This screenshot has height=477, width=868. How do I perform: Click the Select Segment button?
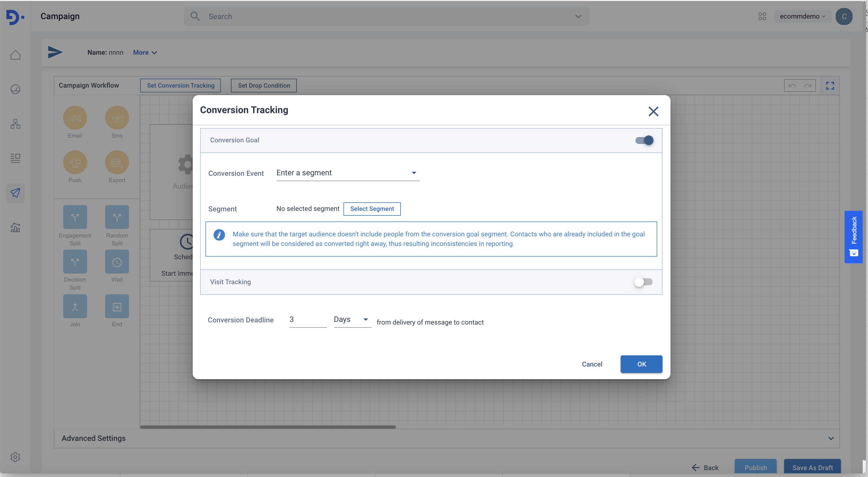click(372, 209)
